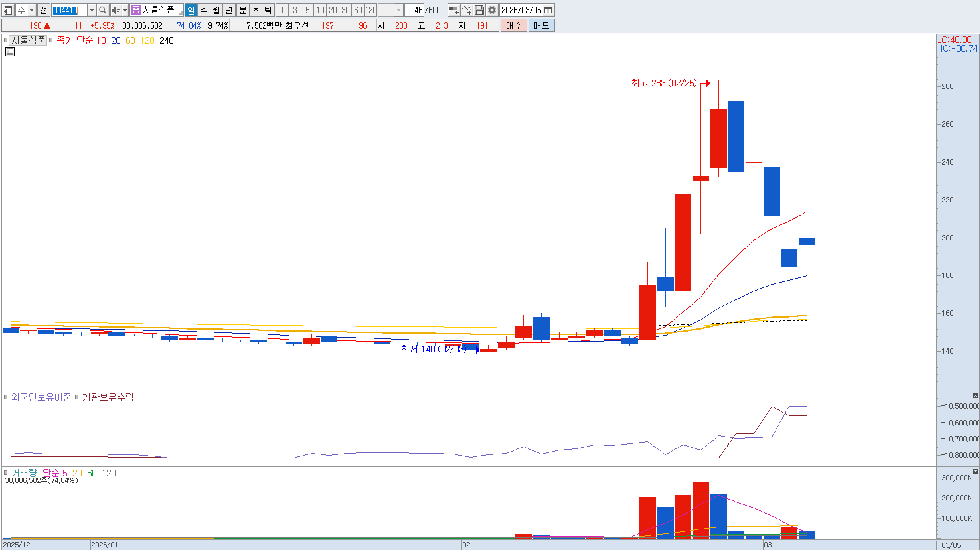Switch to weekly 주 period
The width and height of the screenshot is (980, 550).
(204, 10)
